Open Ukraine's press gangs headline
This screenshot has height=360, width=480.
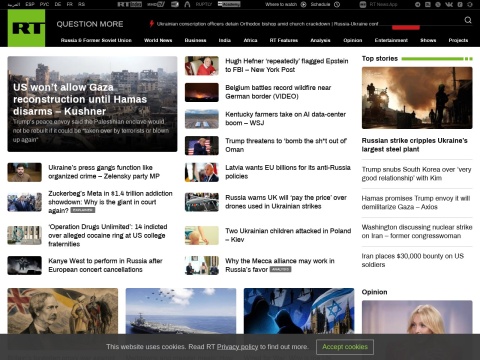pyautogui.click(x=104, y=172)
